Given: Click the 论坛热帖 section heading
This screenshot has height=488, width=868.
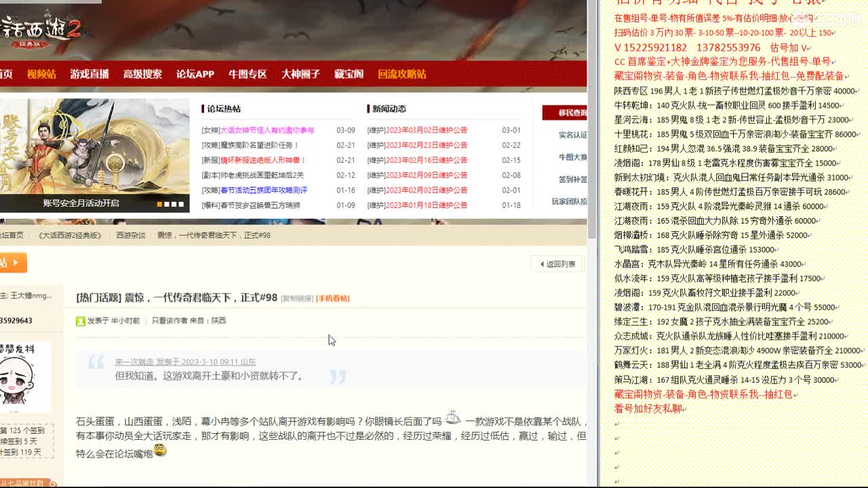Looking at the screenshot, I should pyautogui.click(x=224, y=108).
